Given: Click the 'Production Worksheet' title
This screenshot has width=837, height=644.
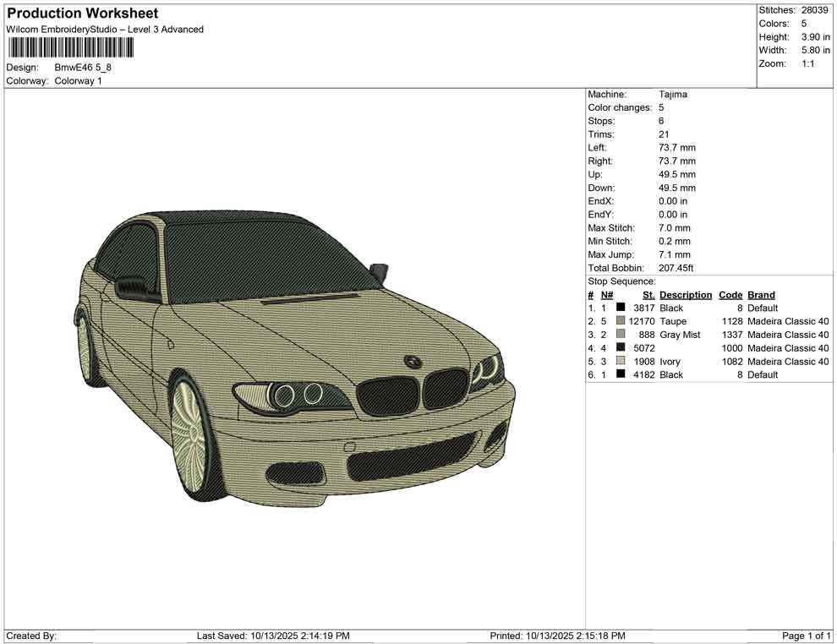Looking at the screenshot, I should click(x=82, y=14).
